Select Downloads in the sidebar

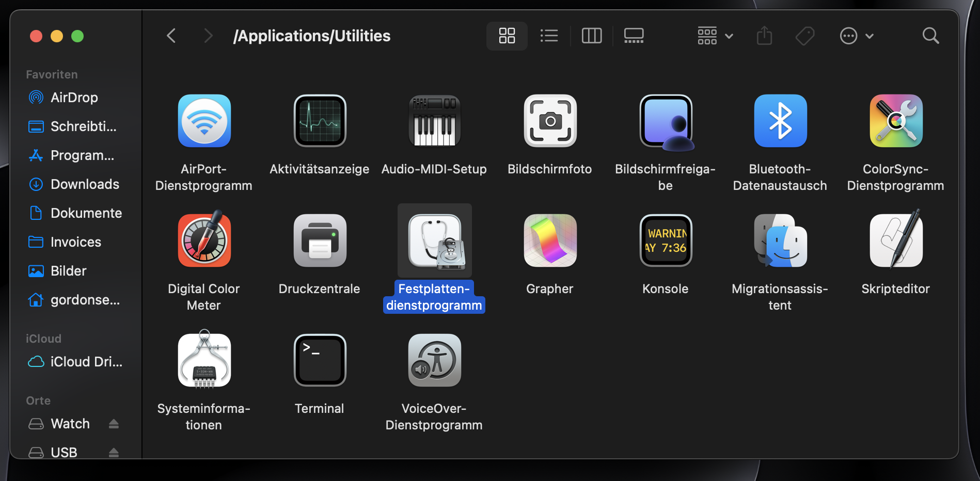tap(84, 184)
